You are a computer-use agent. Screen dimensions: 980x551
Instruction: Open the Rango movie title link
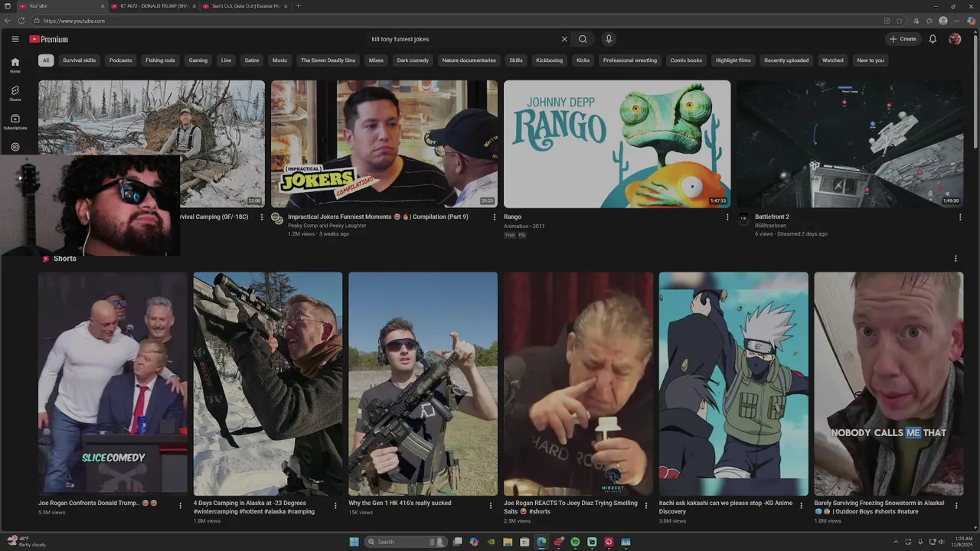(512, 217)
